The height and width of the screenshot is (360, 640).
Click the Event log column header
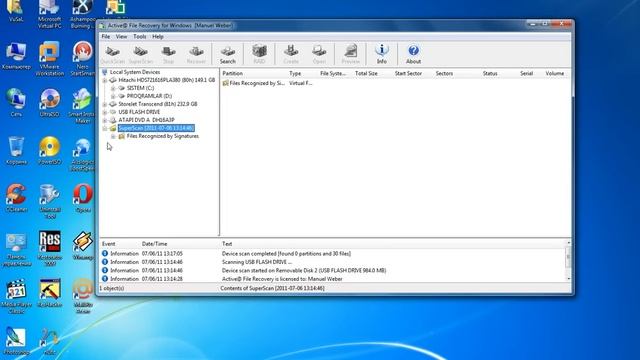point(109,244)
